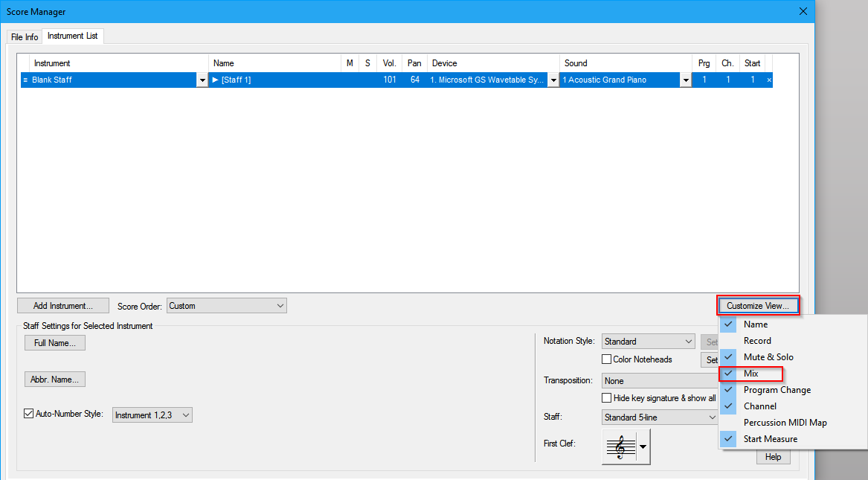Click the drag handle icon beside Blank Staff
Viewport: 868px width, 480px height.
(25, 80)
